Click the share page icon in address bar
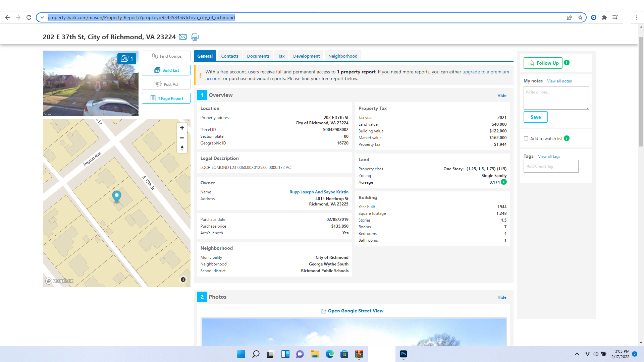The width and height of the screenshot is (644, 362). [x=570, y=17]
